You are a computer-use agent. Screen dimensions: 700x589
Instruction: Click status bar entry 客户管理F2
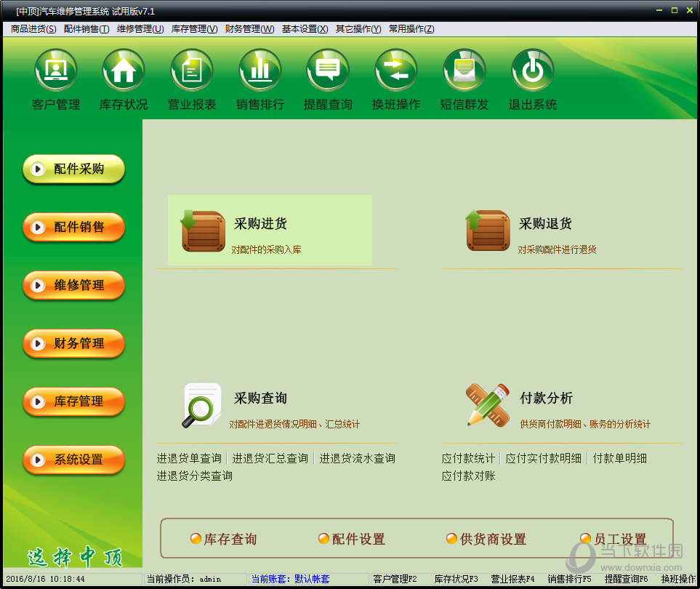coord(395,579)
